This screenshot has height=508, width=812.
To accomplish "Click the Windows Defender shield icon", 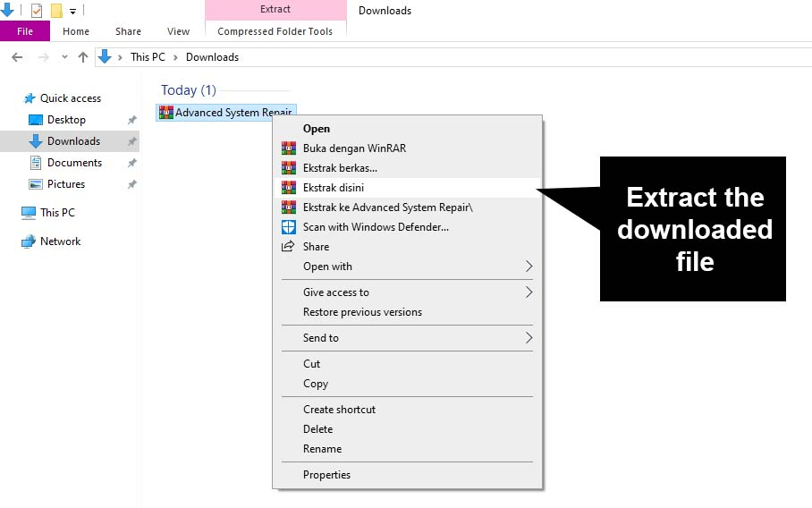I will click(289, 227).
